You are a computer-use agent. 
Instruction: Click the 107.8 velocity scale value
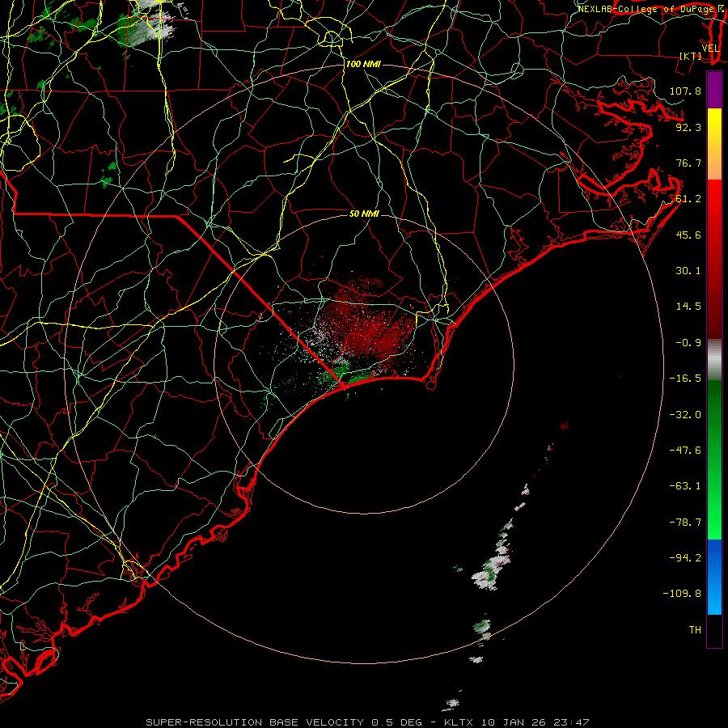685,91
